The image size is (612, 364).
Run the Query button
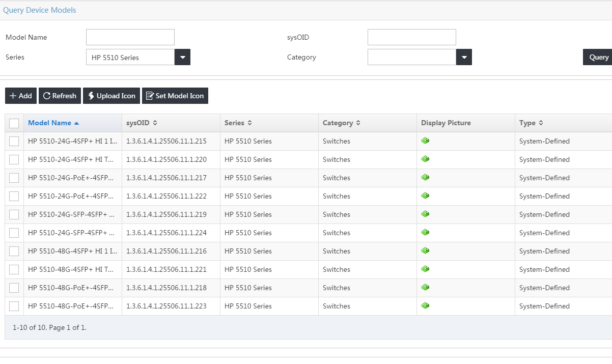598,57
